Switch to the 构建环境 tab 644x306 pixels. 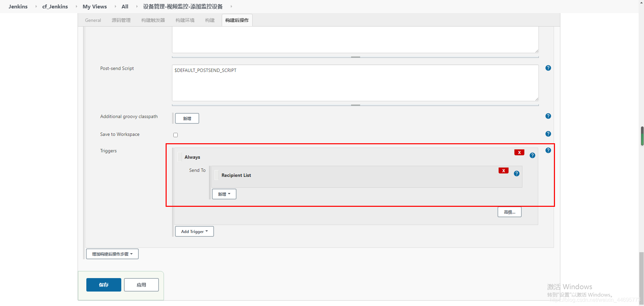[x=185, y=20]
